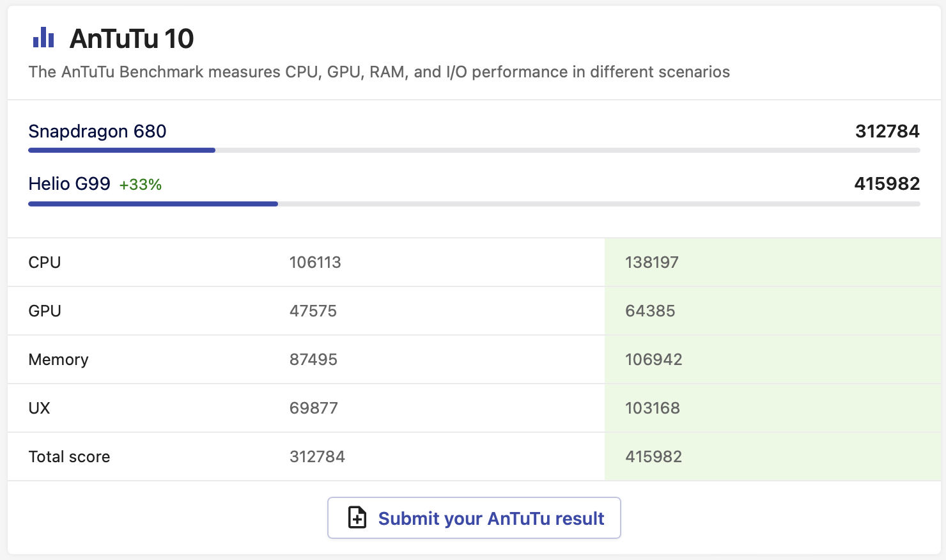Viewport: 946px width, 560px height.
Task: Click the document-plus icon in Submit button
Action: click(x=357, y=518)
